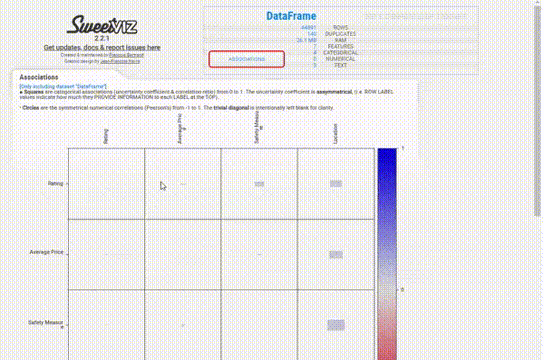Click the Sweetviz logo

click(102, 26)
